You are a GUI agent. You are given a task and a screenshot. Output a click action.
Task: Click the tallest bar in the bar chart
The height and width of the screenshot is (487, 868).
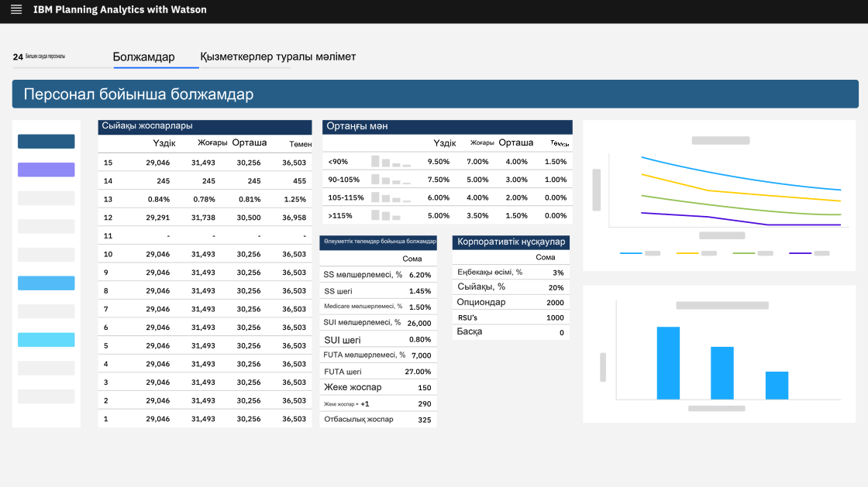668,363
